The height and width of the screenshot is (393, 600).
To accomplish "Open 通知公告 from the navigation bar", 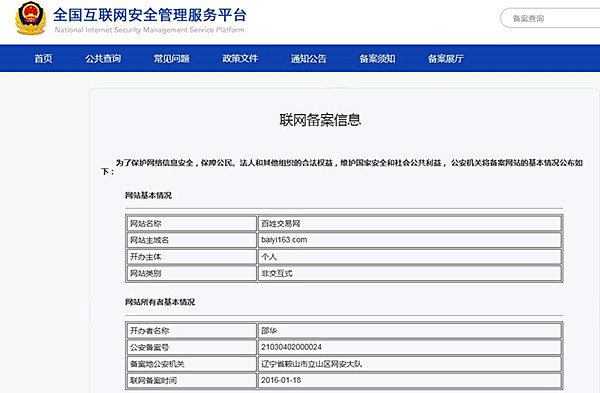I will 308,59.
